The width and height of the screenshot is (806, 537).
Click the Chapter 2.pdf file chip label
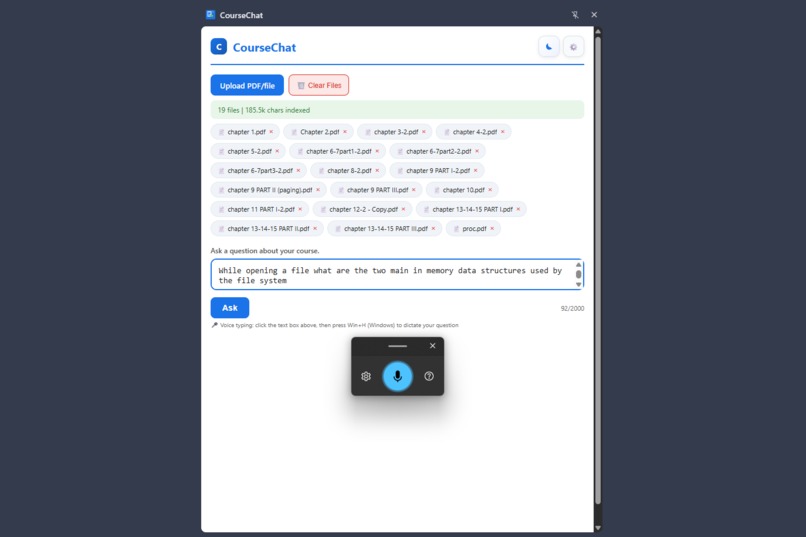click(x=320, y=132)
